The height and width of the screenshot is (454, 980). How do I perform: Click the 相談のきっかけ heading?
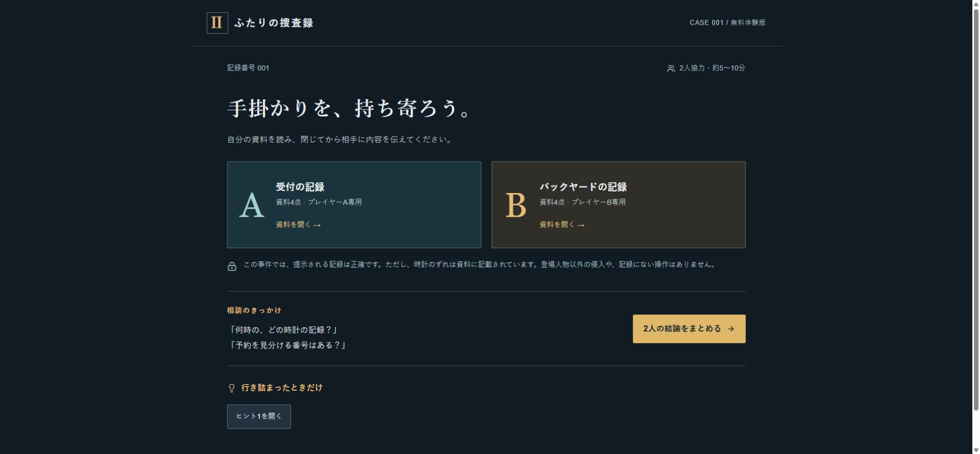[x=254, y=310]
